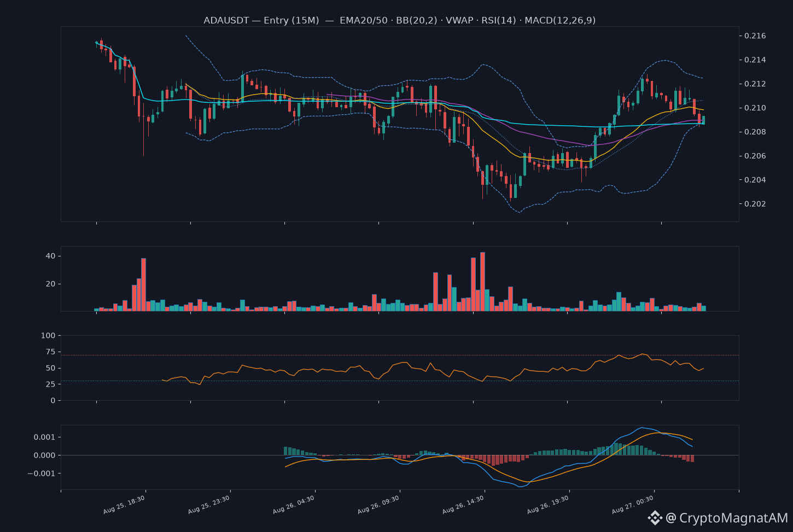Click the ADAUSDT Entry (15M) chart title
The height and width of the screenshot is (532, 793).
pos(399,20)
